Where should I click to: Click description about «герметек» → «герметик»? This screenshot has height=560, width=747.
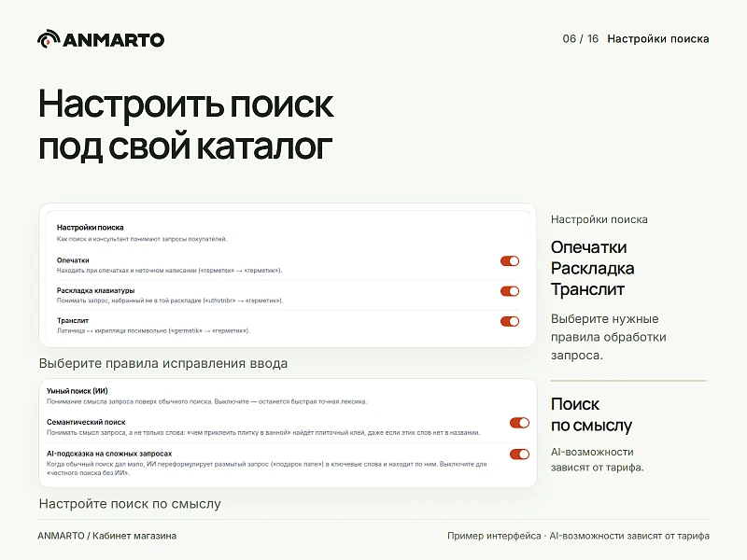170,271
